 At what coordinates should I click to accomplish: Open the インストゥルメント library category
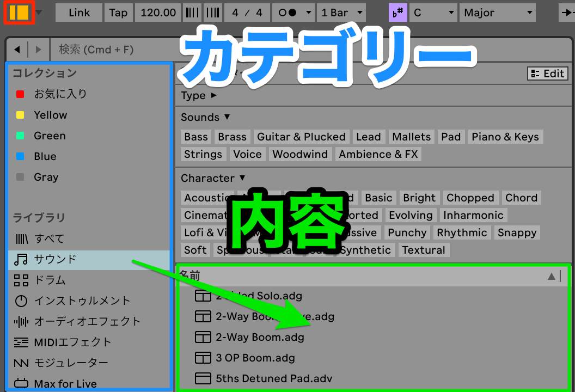[89, 301]
